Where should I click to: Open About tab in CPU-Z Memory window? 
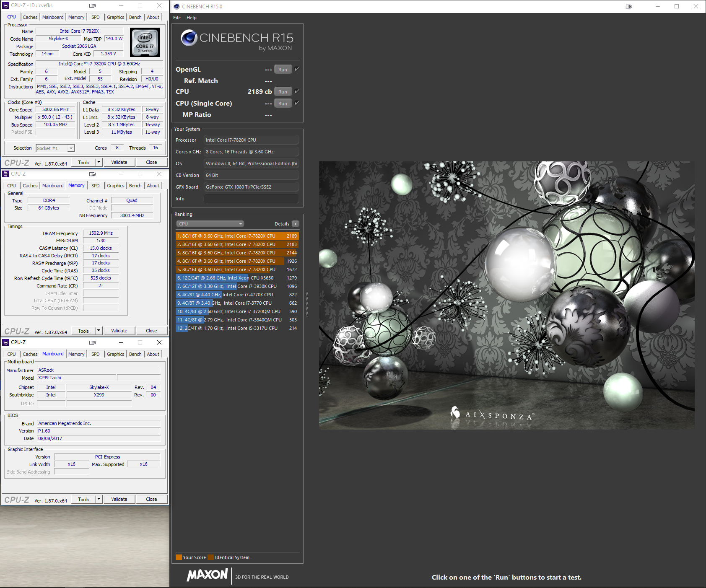coord(153,186)
